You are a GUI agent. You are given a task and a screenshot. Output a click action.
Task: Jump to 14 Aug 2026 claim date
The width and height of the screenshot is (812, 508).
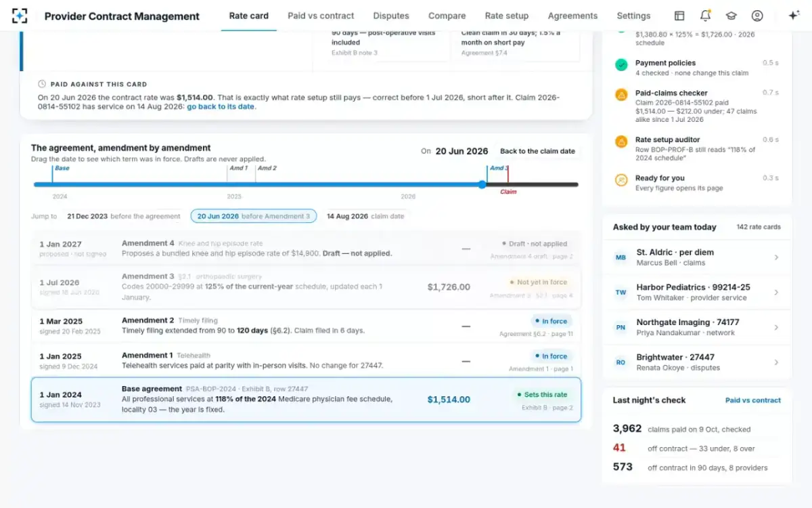click(365, 216)
